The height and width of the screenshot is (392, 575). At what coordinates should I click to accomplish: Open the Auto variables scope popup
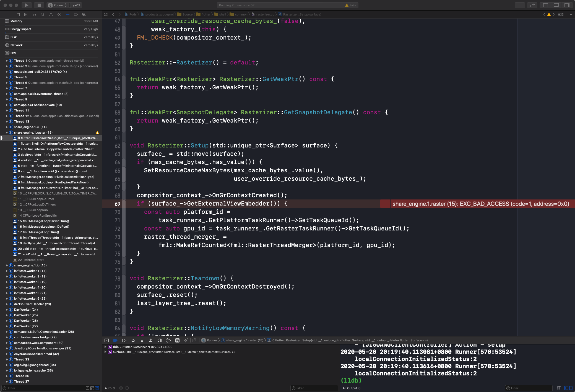coord(110,388)
